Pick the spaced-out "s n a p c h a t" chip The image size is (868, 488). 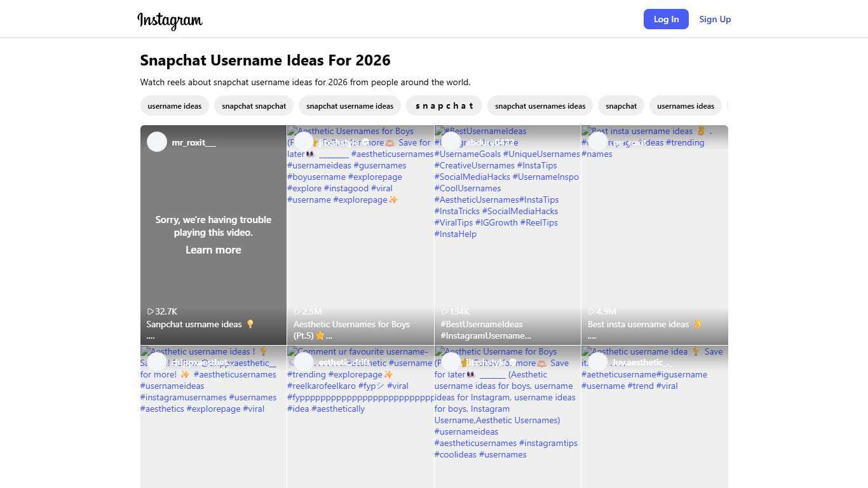[x=444, y=106]
